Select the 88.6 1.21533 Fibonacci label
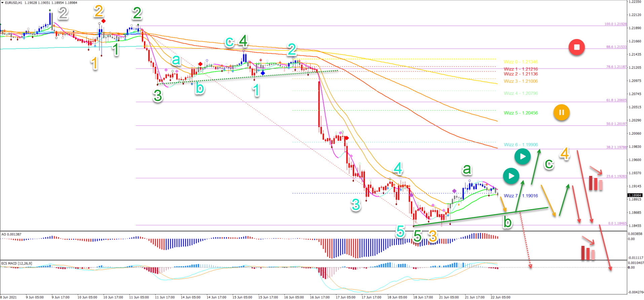 point(616,47)
